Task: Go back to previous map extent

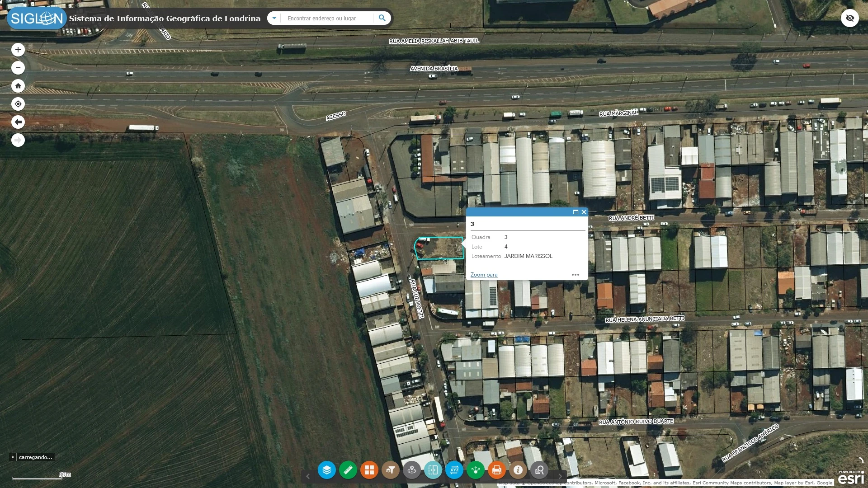Action: coord(18,122)
